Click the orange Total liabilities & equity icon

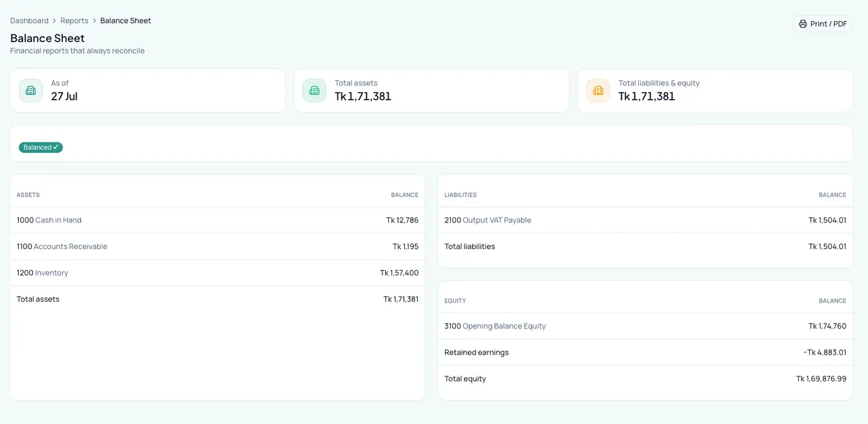[598, 90]
